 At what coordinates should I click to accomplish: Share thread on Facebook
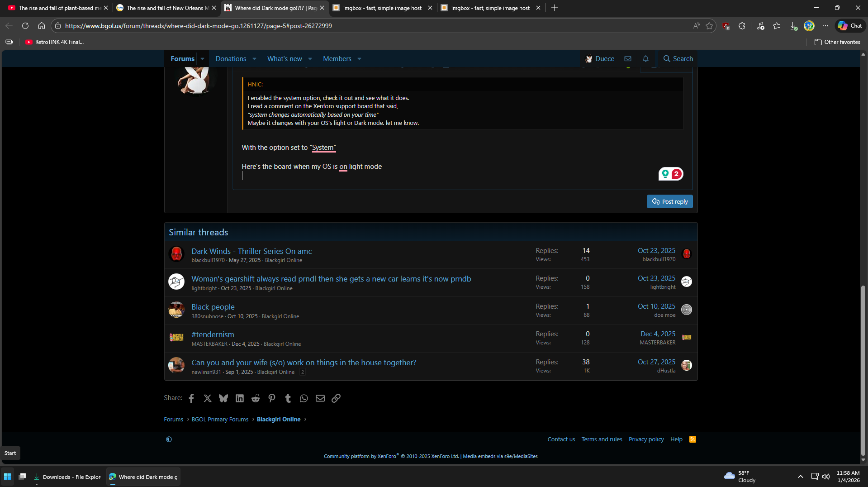pyautogui.click(x=191, y=398)
